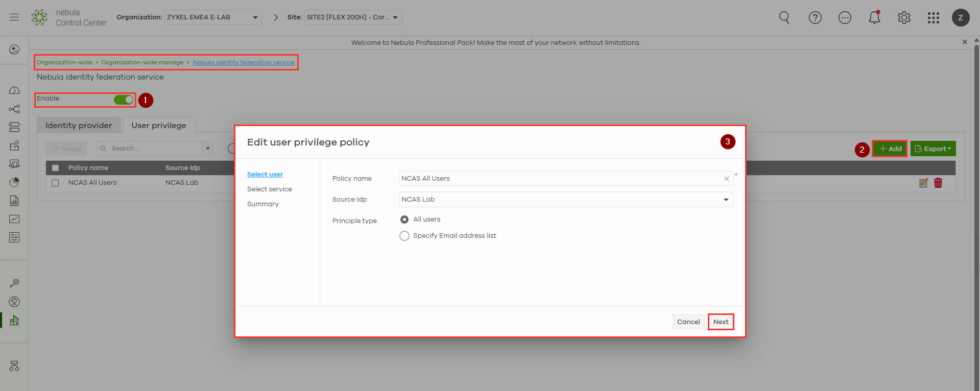The image size is (980, 391).
Task: Click the greyed-out Delete button
Action: tap(66, 149)
